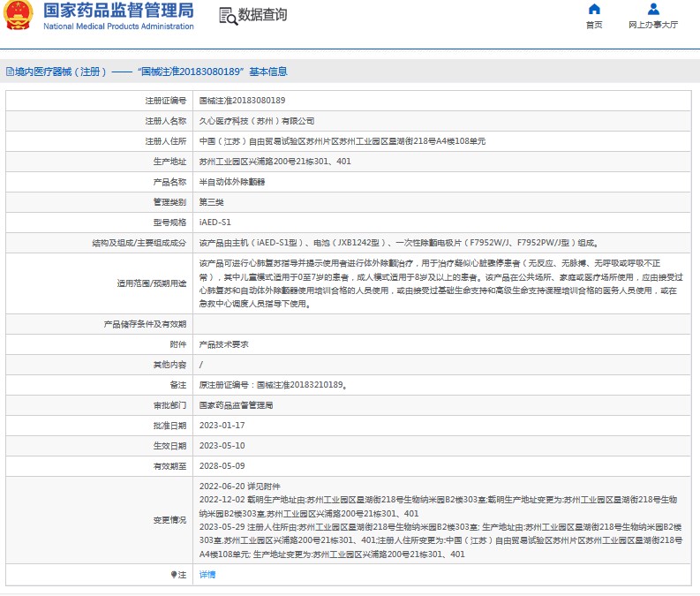Click approving department value 国家药品监督管理局
Image resolution: width=700 pixels, height=596 pixels.
(x=237, y=405)
